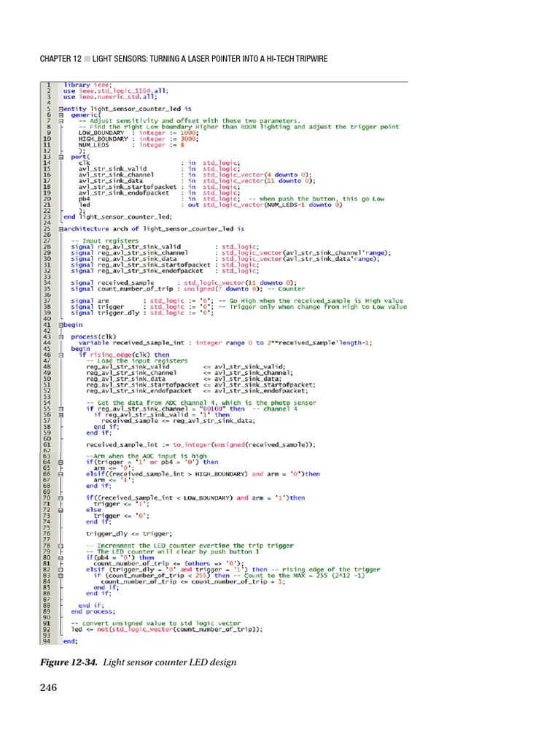Click the NUM_LEDS generic on line 11
This screenshot has height=747, width=560.
click(x=93, y=144)
